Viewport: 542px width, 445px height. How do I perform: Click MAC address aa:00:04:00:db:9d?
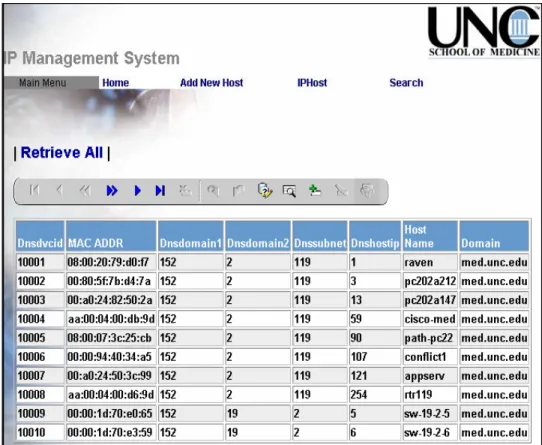click(x=111, y=319)
